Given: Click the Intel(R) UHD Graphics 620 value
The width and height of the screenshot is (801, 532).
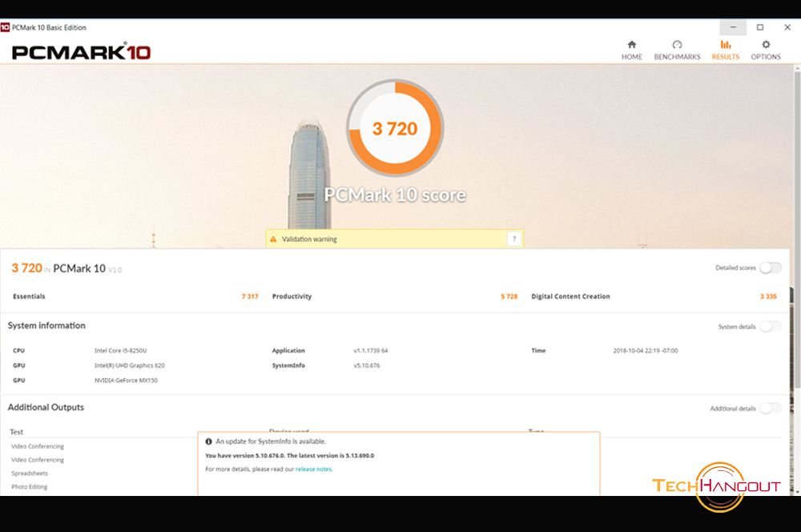Looking at the screenshot, I should click(130, 365).
